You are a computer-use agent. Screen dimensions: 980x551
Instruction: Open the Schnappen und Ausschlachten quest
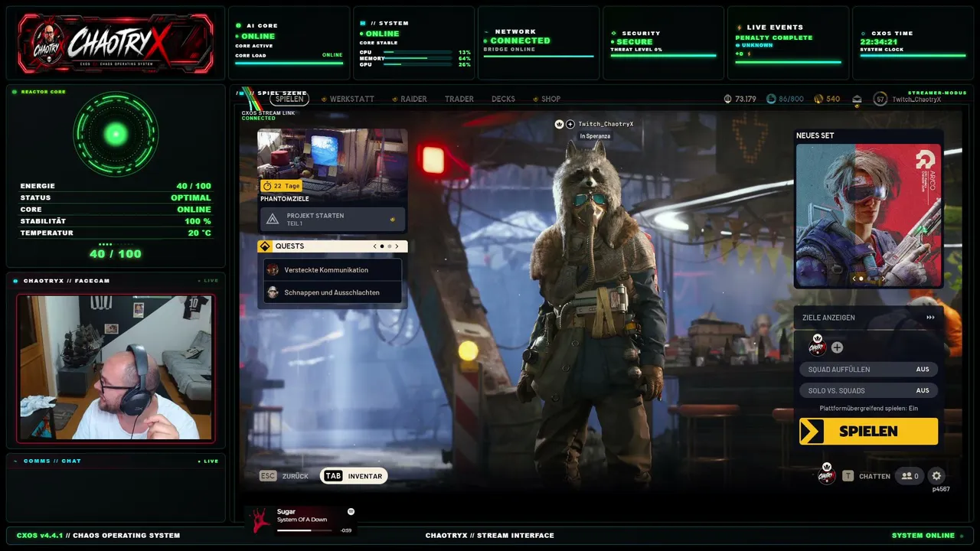pyautogui.click(x=332, y=292)
